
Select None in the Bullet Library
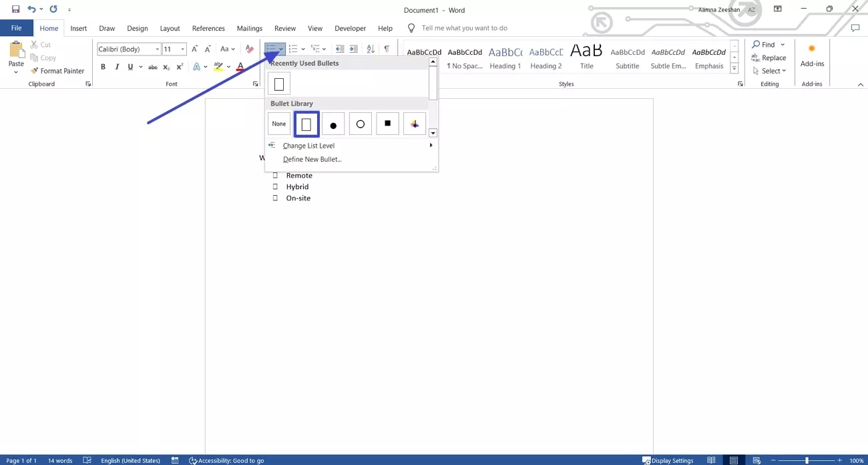click(279, 124)
